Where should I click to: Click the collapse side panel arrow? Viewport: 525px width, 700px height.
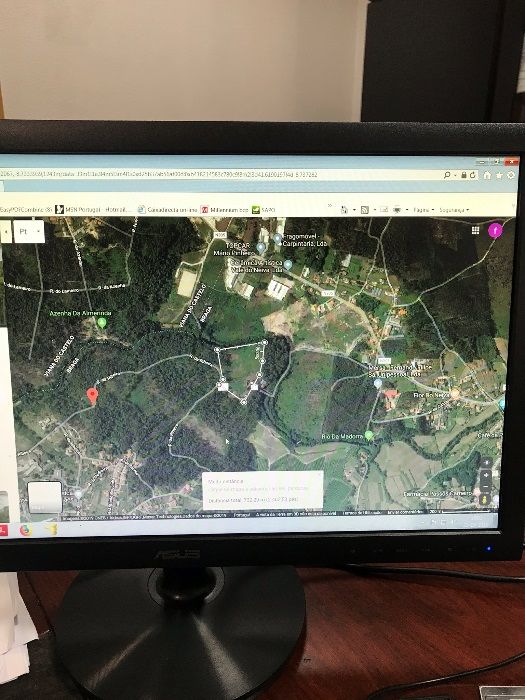coord(6,232)
